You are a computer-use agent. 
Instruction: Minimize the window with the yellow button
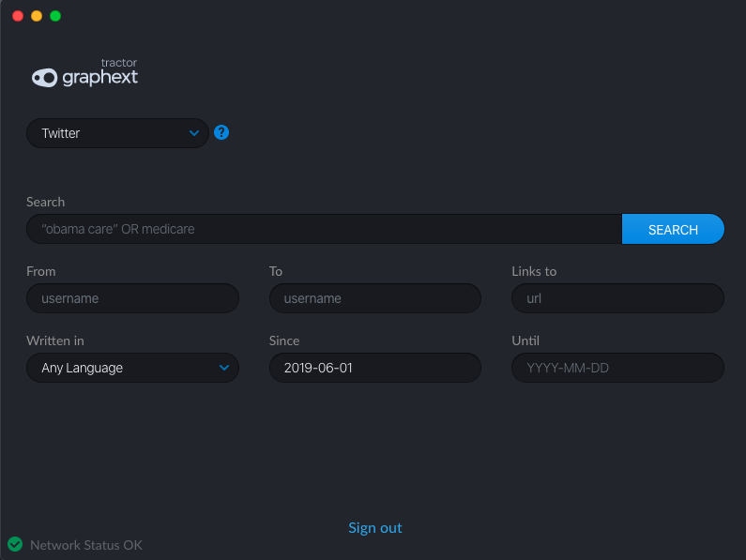click(37, 16)
